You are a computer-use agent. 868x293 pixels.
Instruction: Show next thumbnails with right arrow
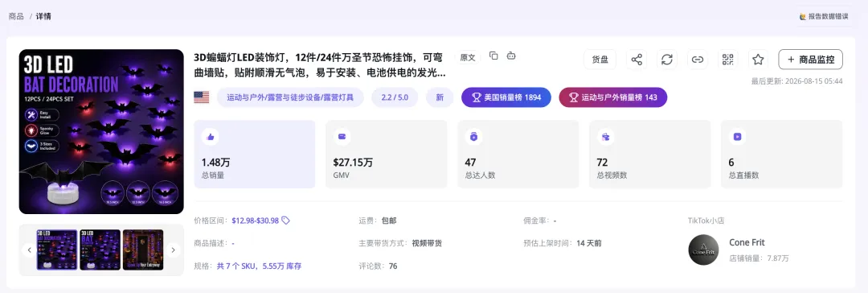tap(173, 250)
